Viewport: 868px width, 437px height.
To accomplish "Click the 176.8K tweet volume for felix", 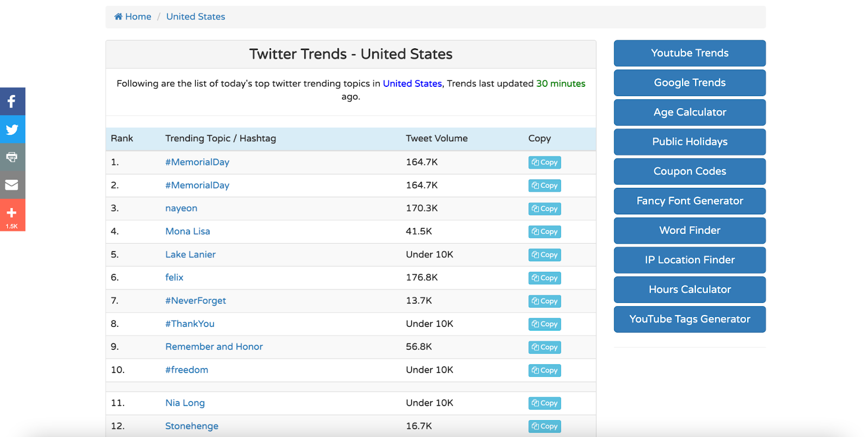I will [422, 277].
